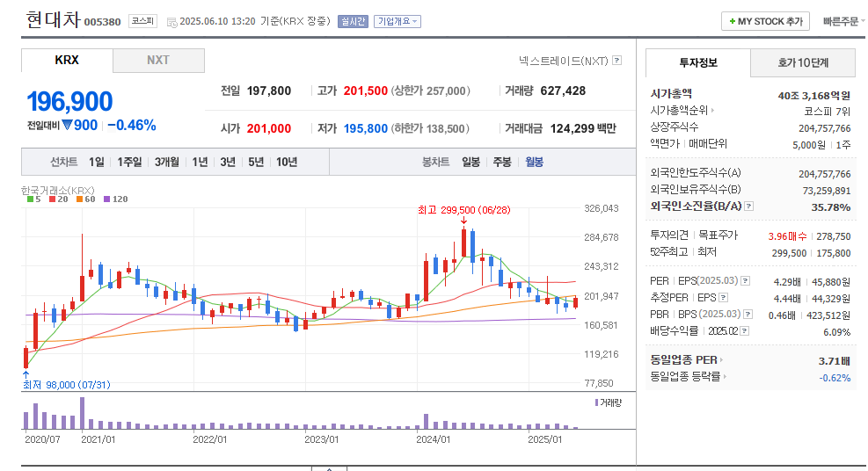The width and height of the screenshot is (868, 471).
Task: Click the 실시간 badge button
Action: coord(353,22)
